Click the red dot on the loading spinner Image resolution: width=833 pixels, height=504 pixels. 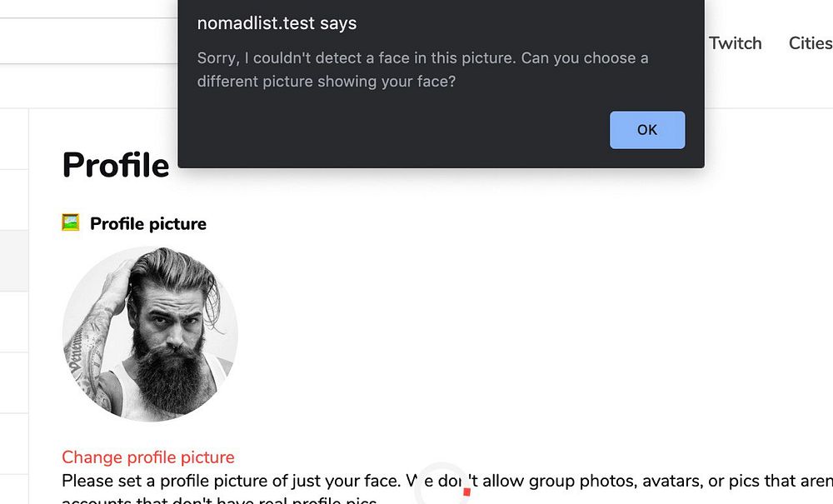[466, 492]
